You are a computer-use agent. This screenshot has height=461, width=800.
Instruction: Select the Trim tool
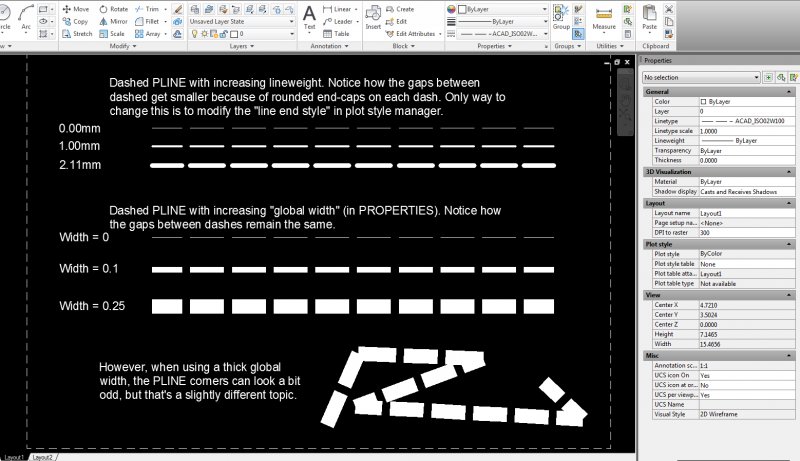147,9
